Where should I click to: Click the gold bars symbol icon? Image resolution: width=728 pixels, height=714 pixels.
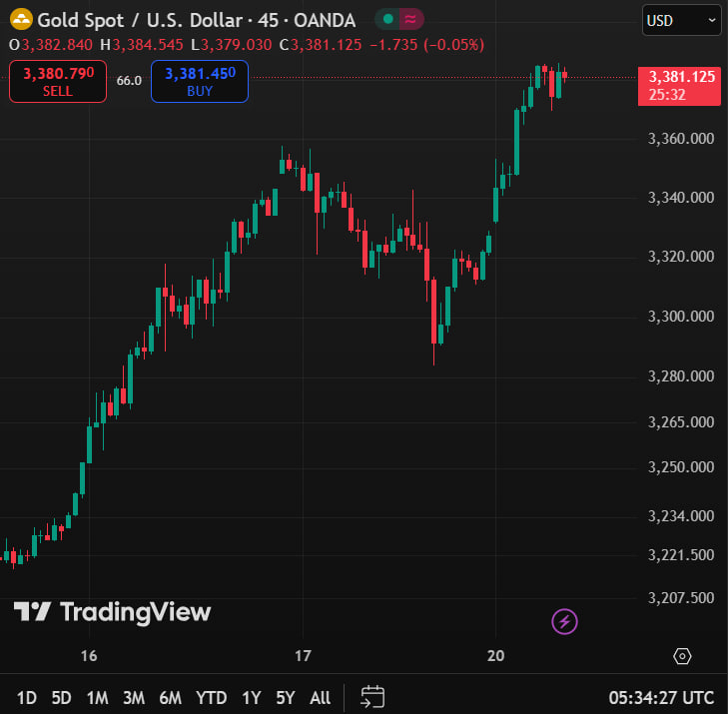tap(20, 19)
